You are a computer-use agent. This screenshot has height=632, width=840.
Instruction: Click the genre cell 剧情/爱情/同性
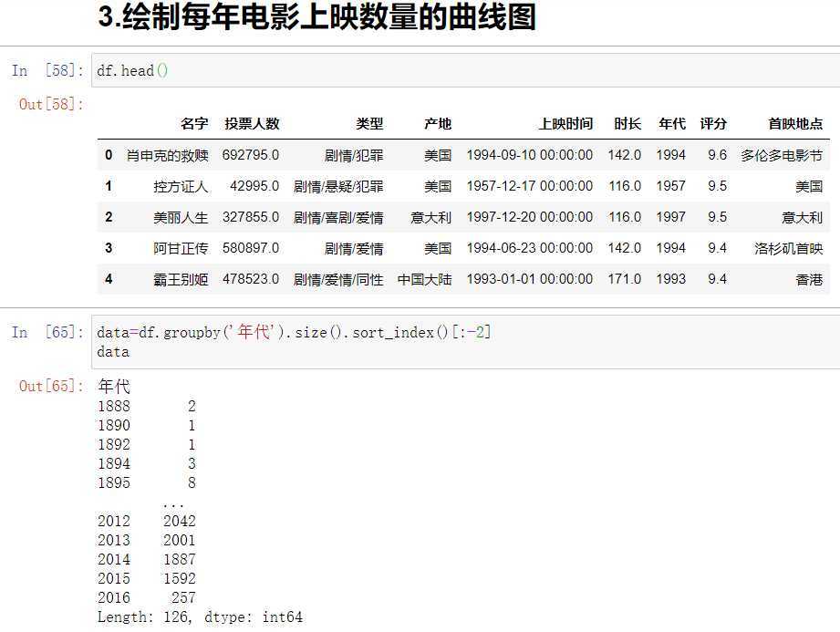coord(338,280)
